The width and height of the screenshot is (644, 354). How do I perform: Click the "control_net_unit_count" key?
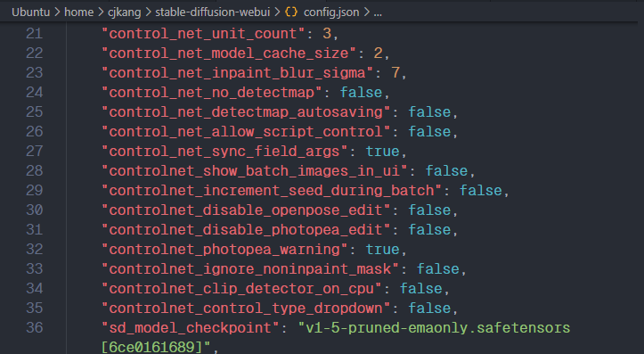(x=203, y=33)
